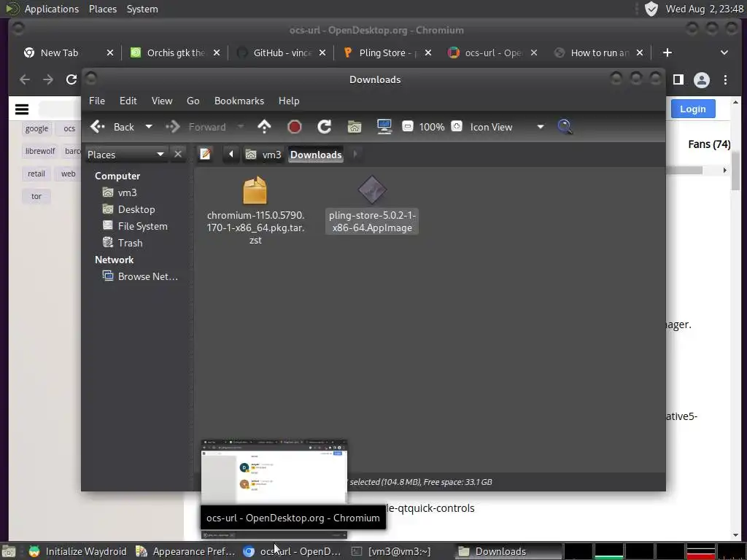Image resolution: width=747 pixels, height=560 pixels.
Task: Open the Places sidebar selector dropdown
Action: pos(125,155)
